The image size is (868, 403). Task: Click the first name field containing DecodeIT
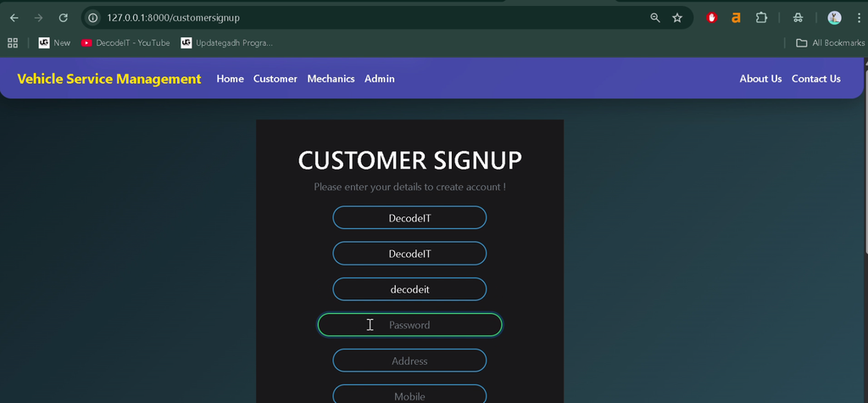click(x=409, y=218)
